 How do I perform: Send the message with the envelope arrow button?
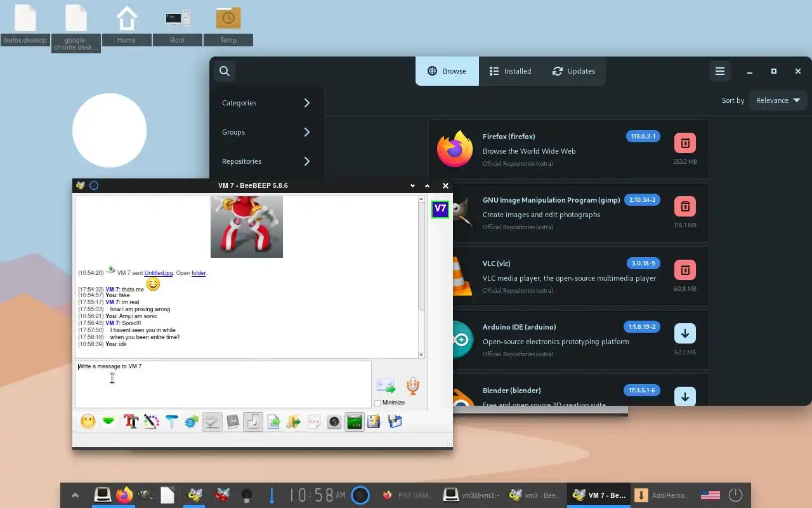(386, 385)
